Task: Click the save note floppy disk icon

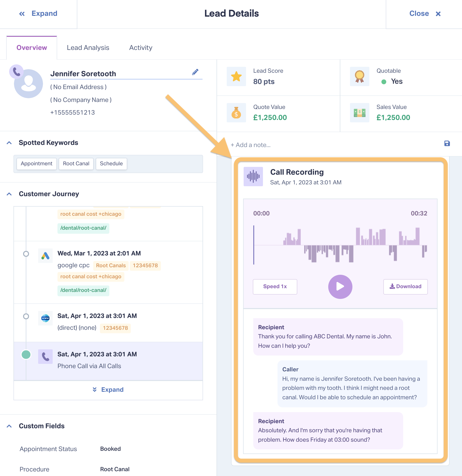Action: (447, 144)
